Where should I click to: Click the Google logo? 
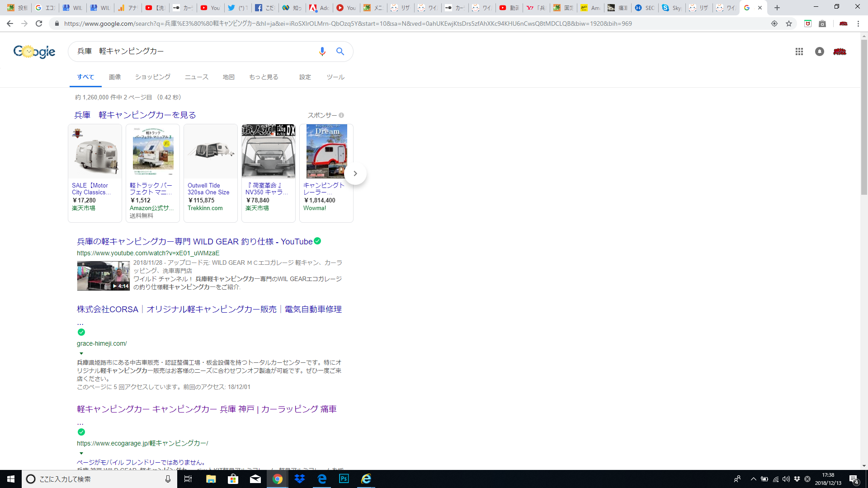click(x=34, y=52)
